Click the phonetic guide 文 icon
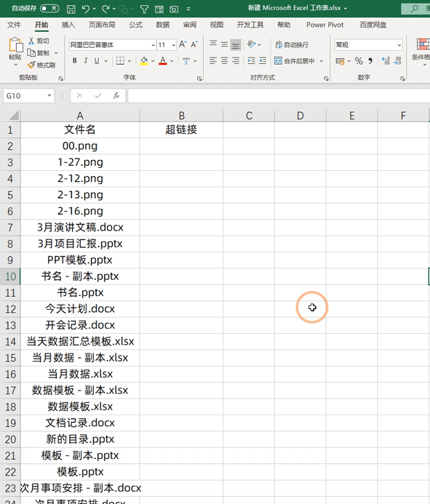Image resolution: width=430 pixels, height=504 pixels. tap(186, 61)
